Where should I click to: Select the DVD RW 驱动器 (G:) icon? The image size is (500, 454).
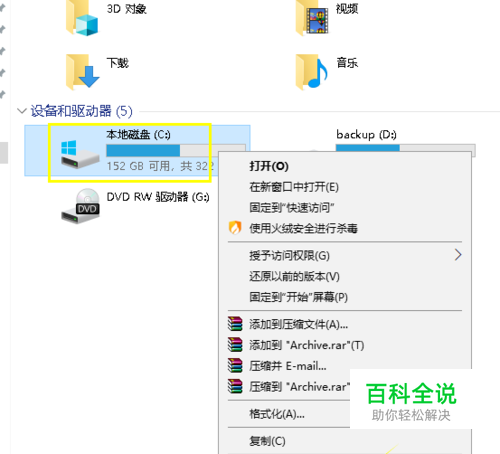(x=80, y=206)
